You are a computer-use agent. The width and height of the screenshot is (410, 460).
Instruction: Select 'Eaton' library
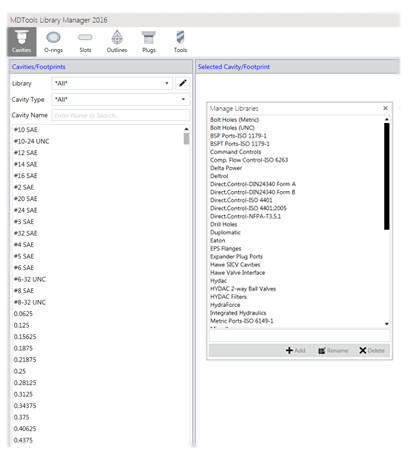tap(218, 240)
